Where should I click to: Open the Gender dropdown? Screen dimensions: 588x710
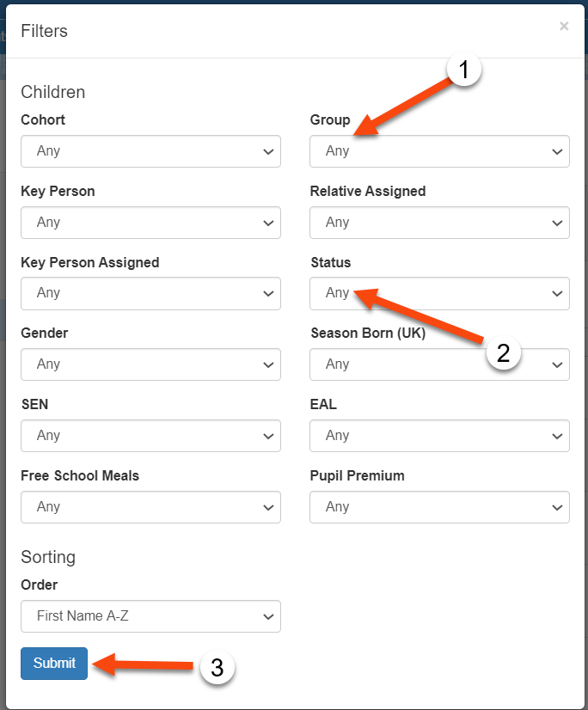pos(150,364)
